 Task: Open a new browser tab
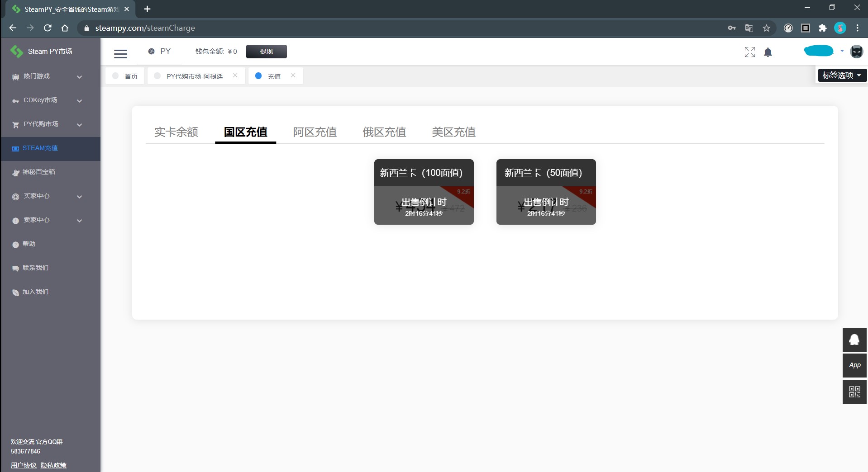pos(147,9)
